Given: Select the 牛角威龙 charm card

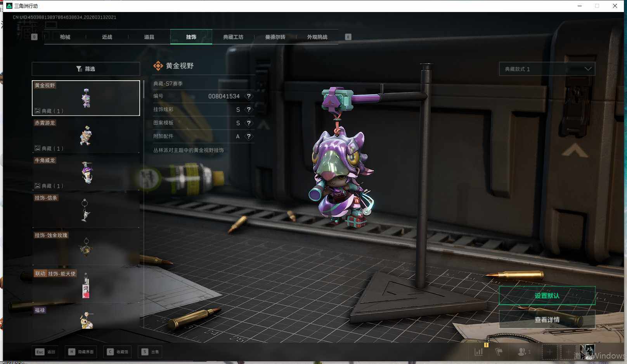Looking at the screenshot, I should (86, 173).
